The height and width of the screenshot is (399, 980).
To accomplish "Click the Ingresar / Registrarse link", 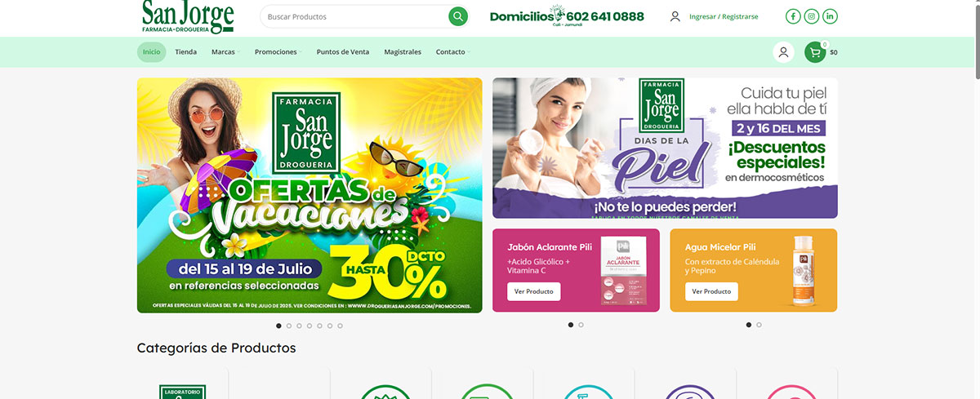I will click(x=724, y=16).
